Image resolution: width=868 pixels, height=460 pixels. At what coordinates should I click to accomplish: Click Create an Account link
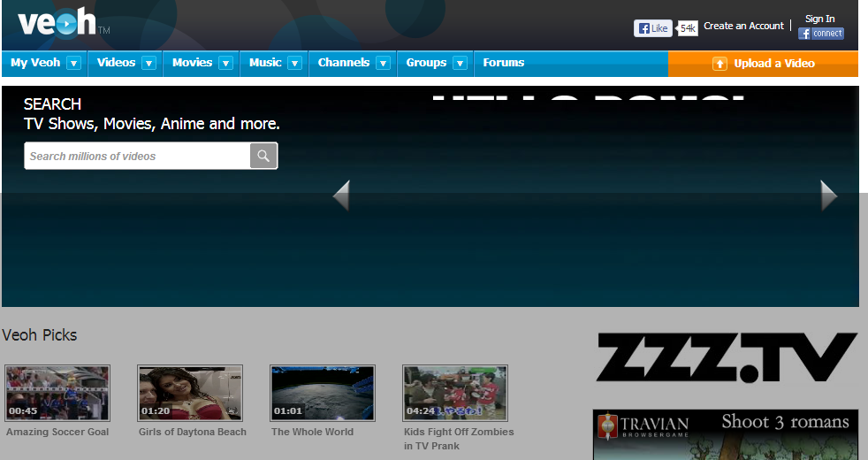coord(743,26)
